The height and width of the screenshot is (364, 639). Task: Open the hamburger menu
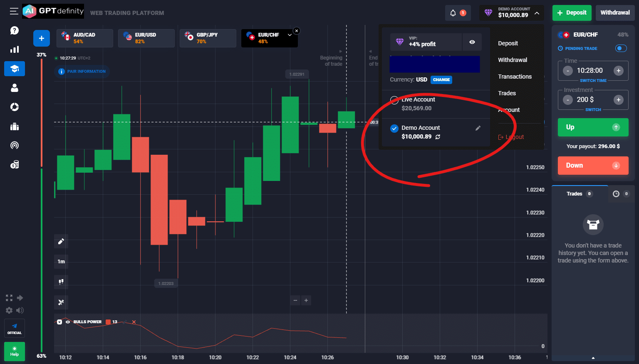[x=14, y=11]
